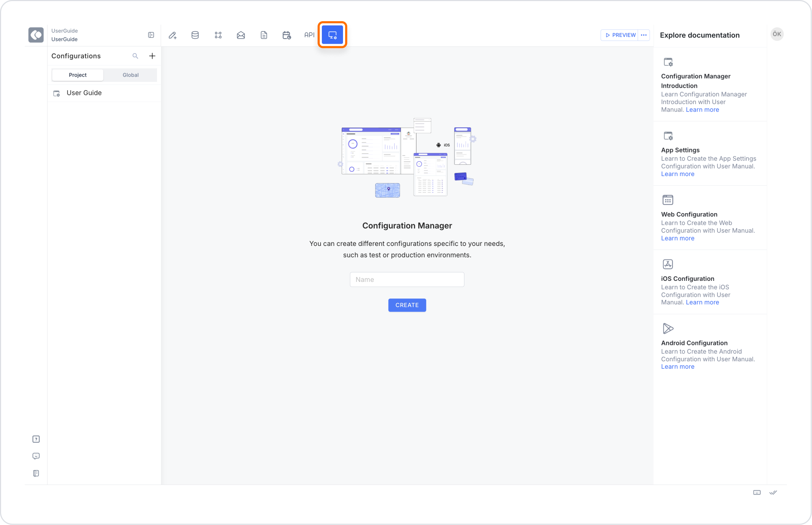This screenshot has height=525, width=812.
Task: Open the email templates envelope icon
Action: [x=241, y=35]
